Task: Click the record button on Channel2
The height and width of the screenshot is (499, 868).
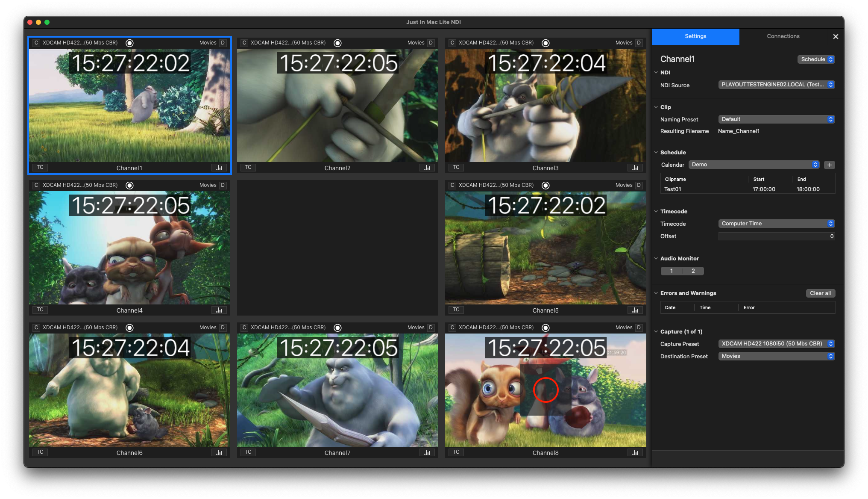Action: coord(337,43)
